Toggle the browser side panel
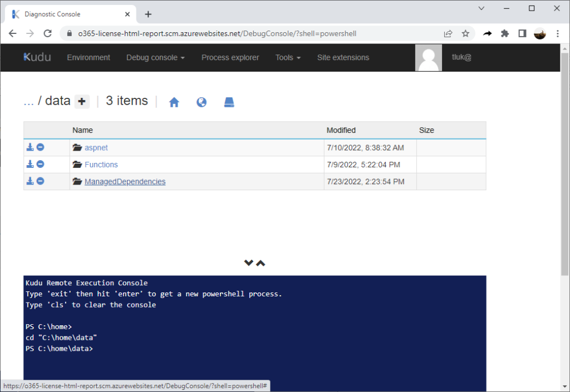Screen dimensions: 570x392 [522, 33]
